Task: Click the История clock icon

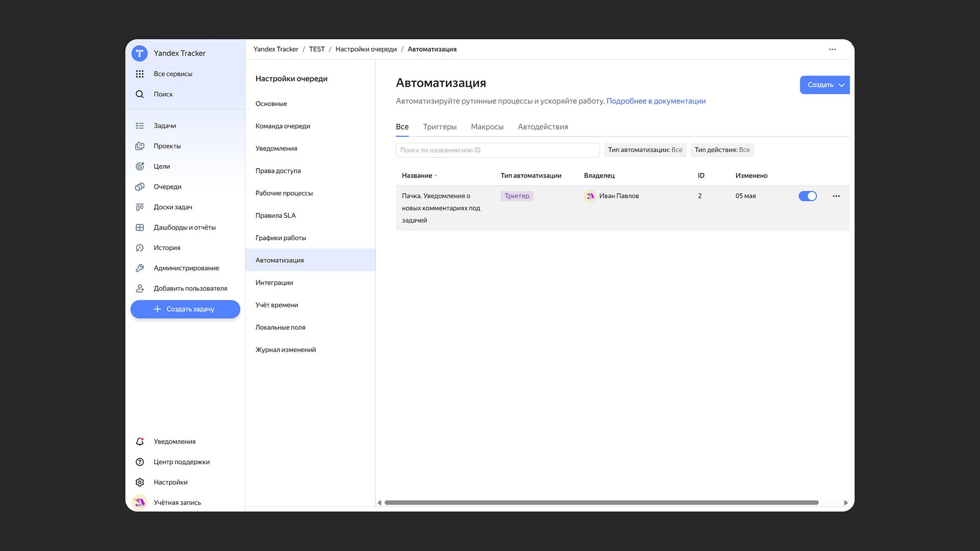Action: click(139, 248)
